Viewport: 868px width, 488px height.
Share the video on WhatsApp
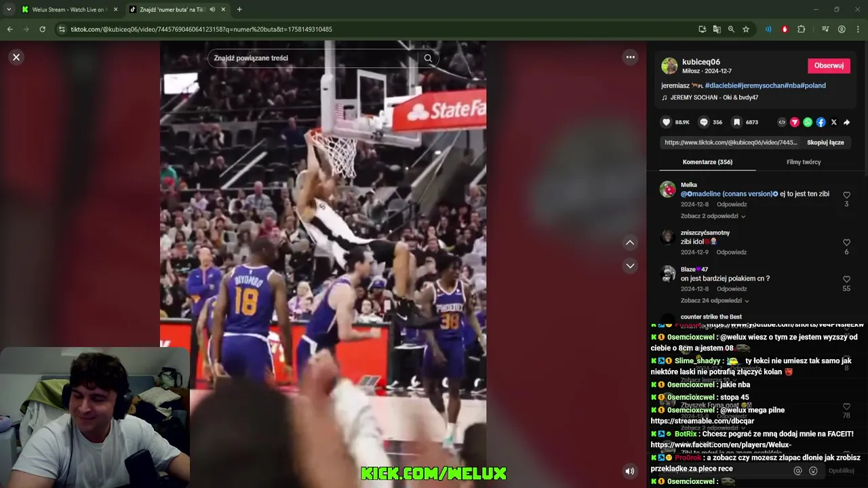(808, 122)
